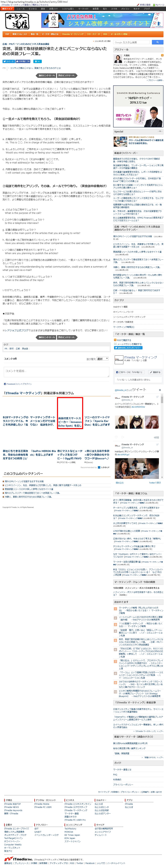Image resolution: width=166 pixels, height=868 pixels.
Task: Click the Facebook icon beside Facebookコメントプラグイン
Action: tap(5, 384)
